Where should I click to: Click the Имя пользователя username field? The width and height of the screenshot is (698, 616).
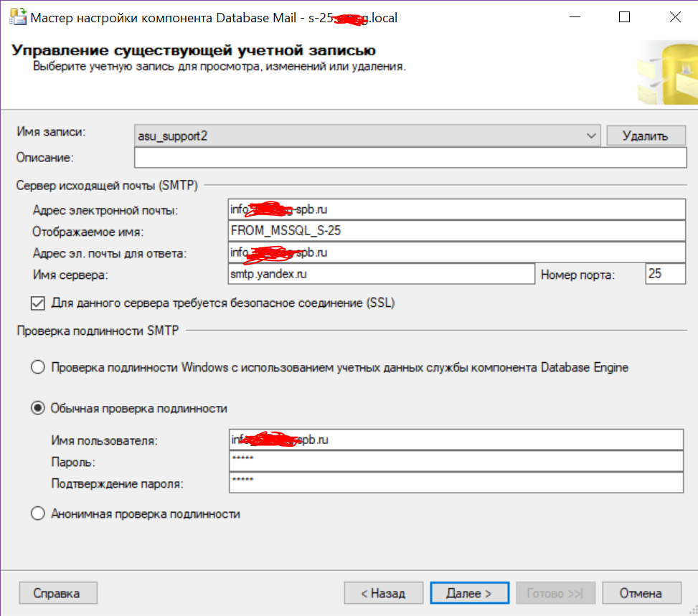point(456,439)
